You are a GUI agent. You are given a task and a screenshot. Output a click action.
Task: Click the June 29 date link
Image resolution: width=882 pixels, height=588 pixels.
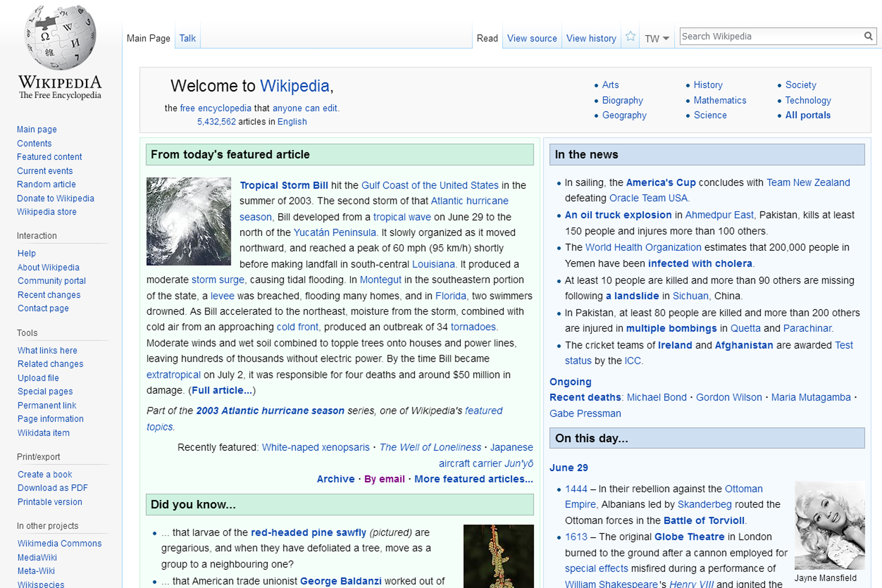pyautogui.click(x=568, y=468)
